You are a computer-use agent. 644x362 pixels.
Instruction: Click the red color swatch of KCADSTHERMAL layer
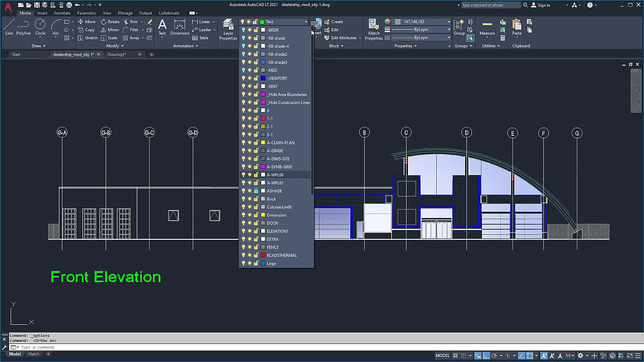pos(263,255)
